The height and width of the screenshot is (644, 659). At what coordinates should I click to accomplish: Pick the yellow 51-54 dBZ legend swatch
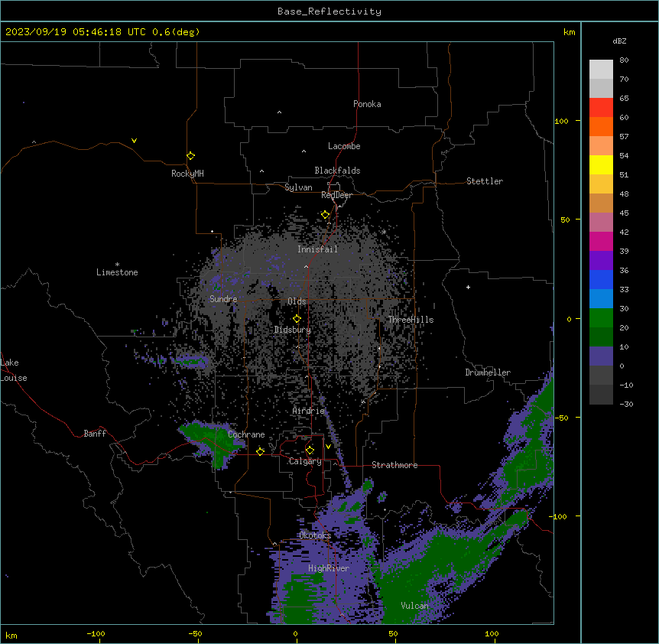pyautogui.click(x=601, y=164)
